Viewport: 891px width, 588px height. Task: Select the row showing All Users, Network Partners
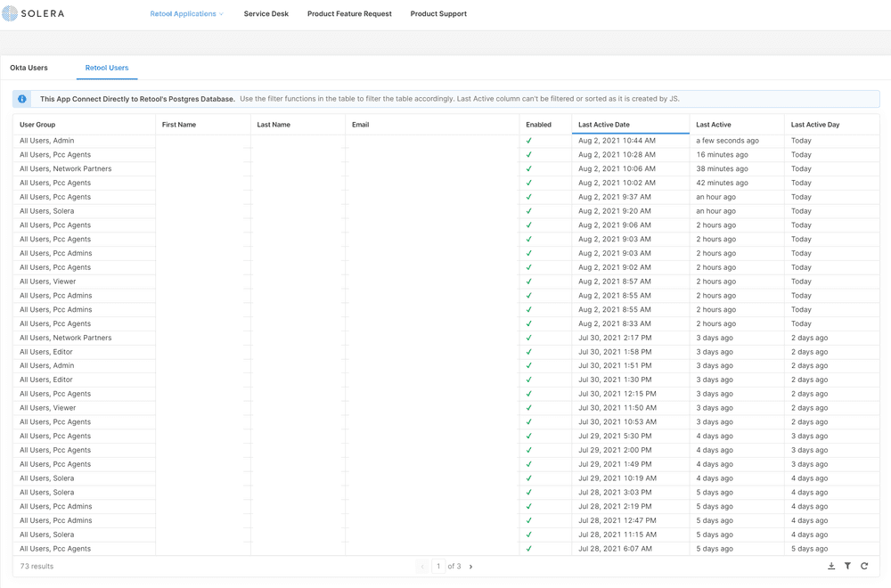(x=64, y=168)
